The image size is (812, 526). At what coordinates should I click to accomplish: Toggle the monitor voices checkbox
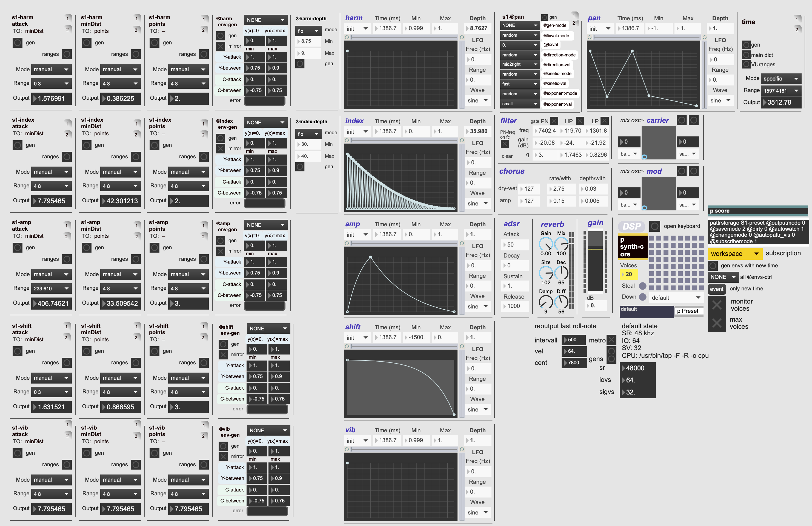717,305
